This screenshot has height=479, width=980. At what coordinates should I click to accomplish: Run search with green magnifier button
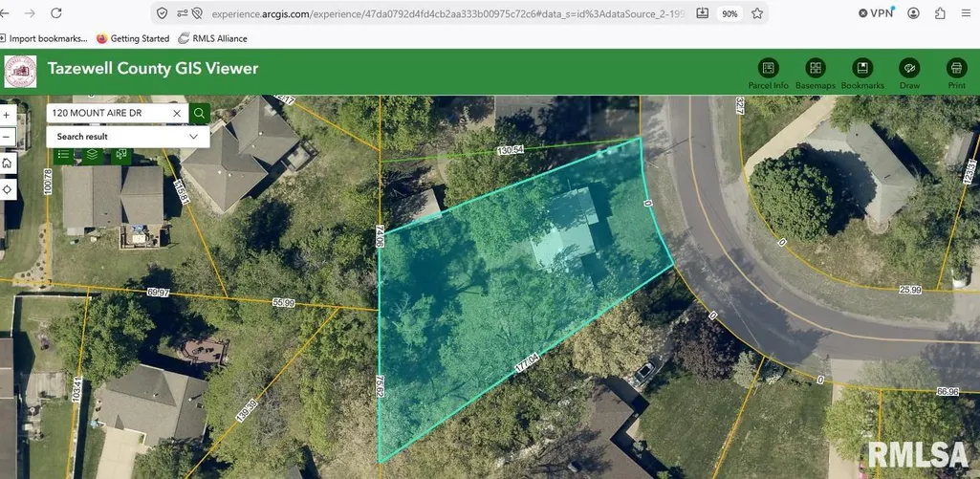point(200,113)
